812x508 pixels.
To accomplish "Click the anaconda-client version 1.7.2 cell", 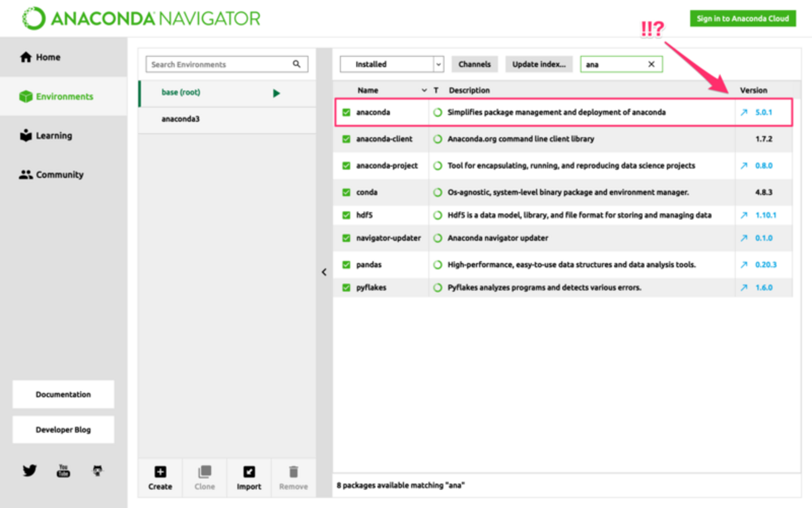I will (763, 139).
